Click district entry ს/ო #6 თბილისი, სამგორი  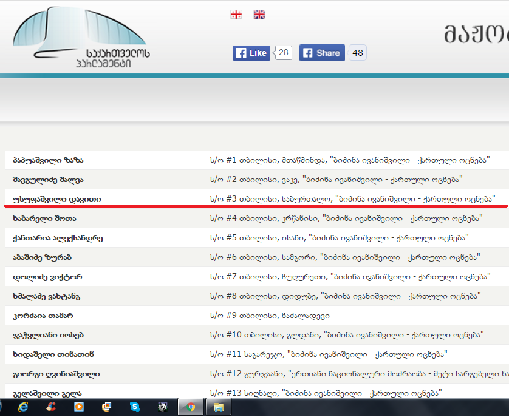point(345,257)
